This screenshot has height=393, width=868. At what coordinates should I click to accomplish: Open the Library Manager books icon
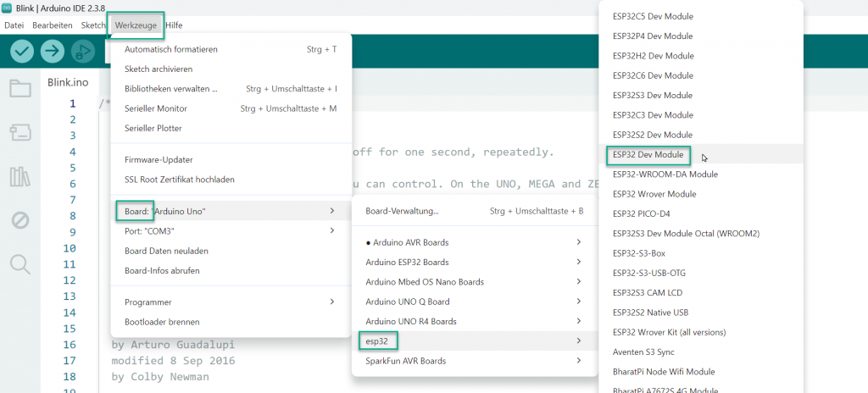pos(20,176)
